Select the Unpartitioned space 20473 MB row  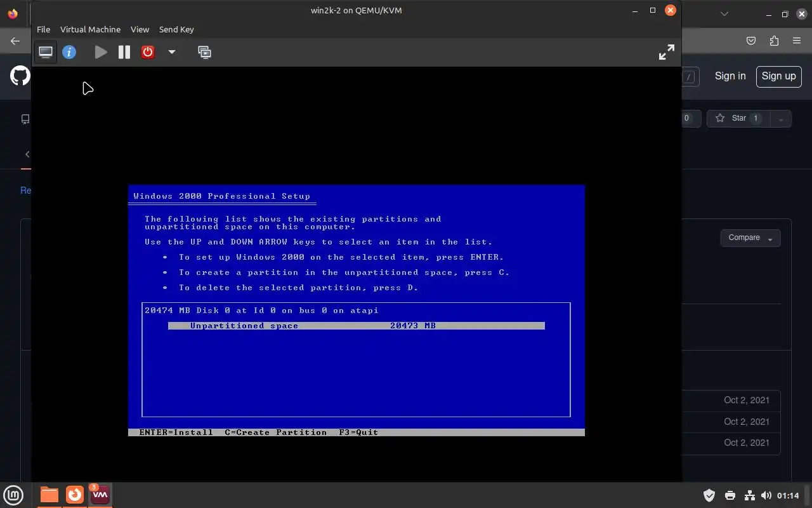pyautogui.click(x=357, y=326)
